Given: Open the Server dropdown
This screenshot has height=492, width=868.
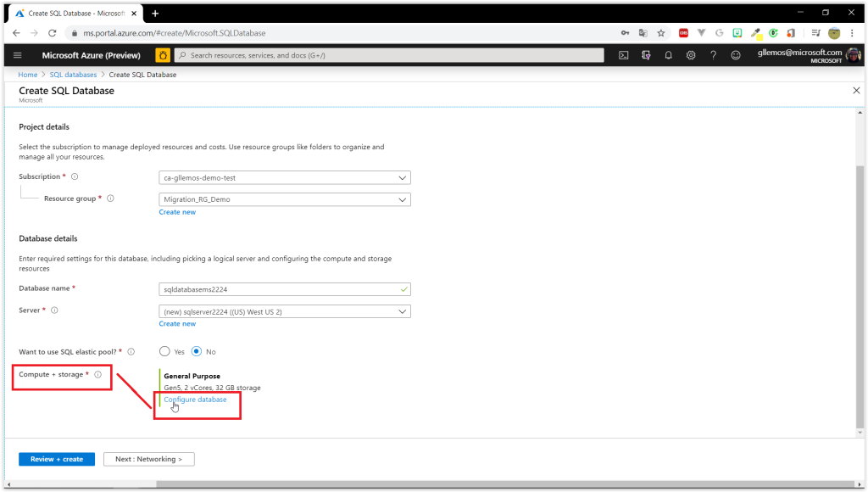Looking at the screenshot, I should [x=285, y=311].
